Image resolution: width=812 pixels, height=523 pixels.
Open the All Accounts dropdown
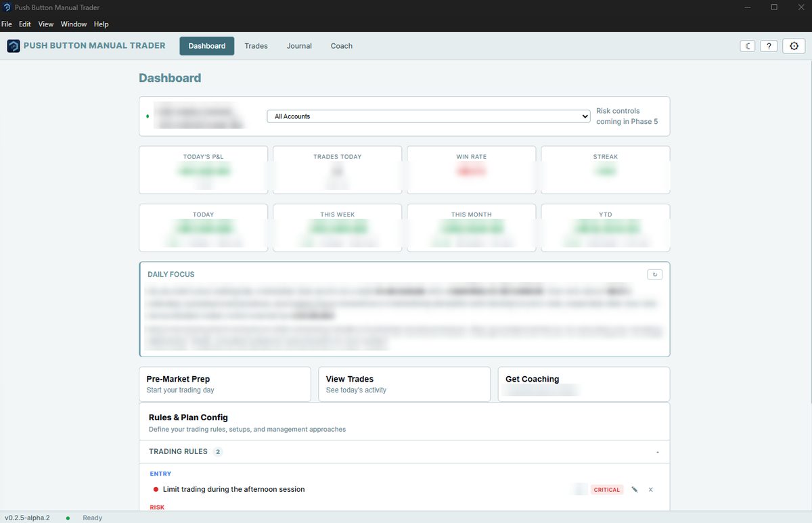[429, 116]
